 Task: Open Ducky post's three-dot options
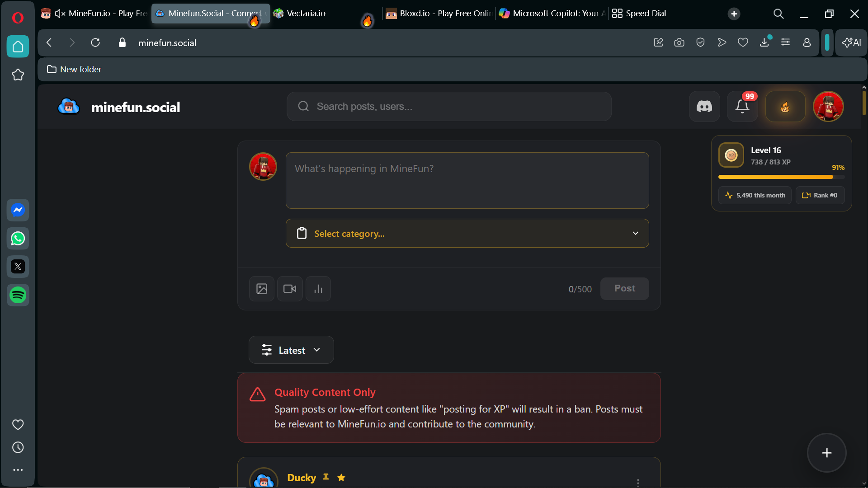pyautogui.click(x=638, y=482)
